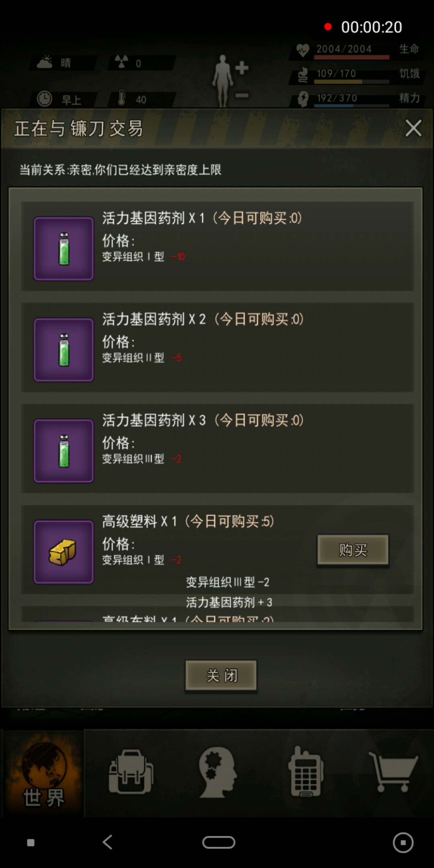Tap the body status minus icon
The height and width of the screenshot is (868, 434).
point(242,96)
